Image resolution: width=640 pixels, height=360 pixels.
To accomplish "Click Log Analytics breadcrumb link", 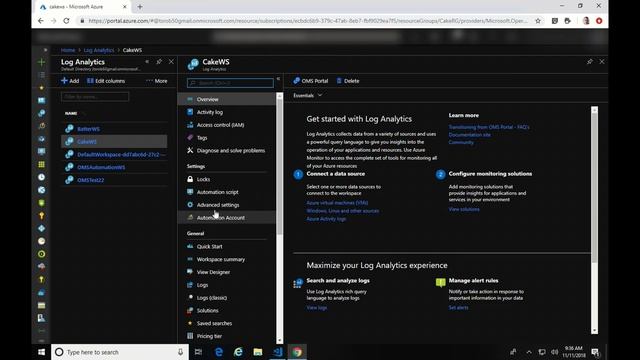I will coord(99,50).
